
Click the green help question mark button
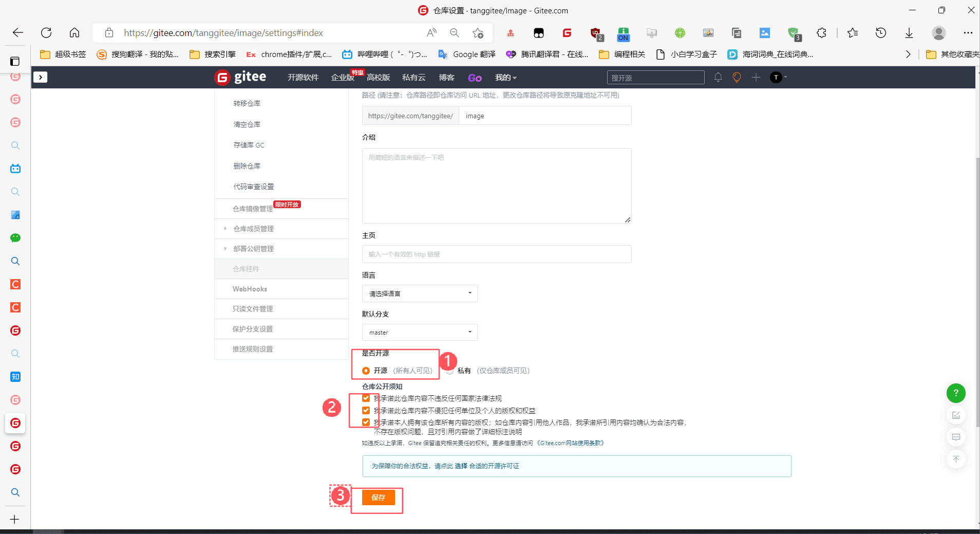(x=955, y=393)
